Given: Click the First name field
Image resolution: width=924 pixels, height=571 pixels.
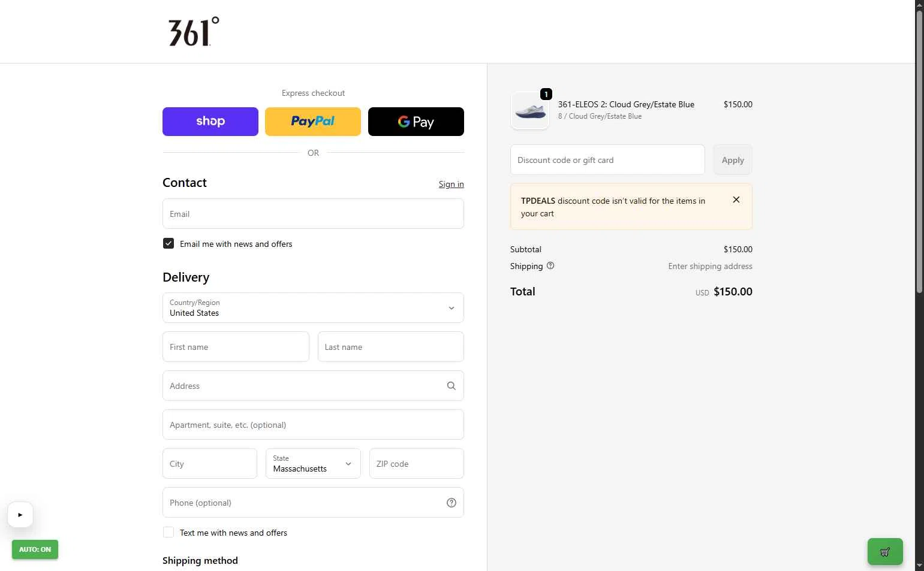Looking at the screenshot, I should 236,347.
